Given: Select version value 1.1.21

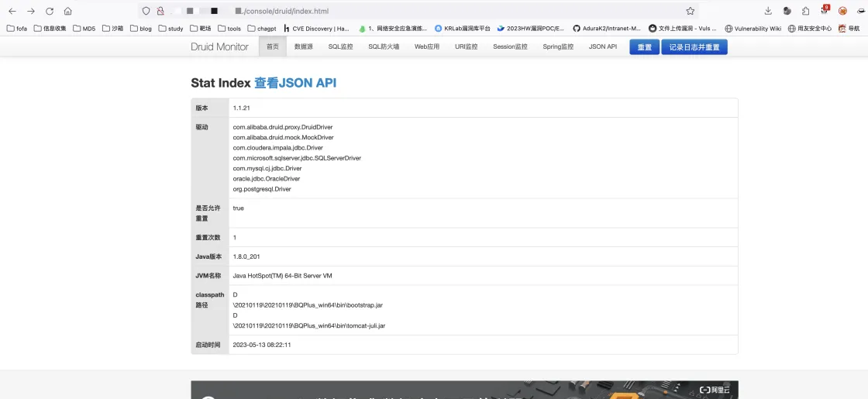Looking at the screenshot, I should 241,108.
